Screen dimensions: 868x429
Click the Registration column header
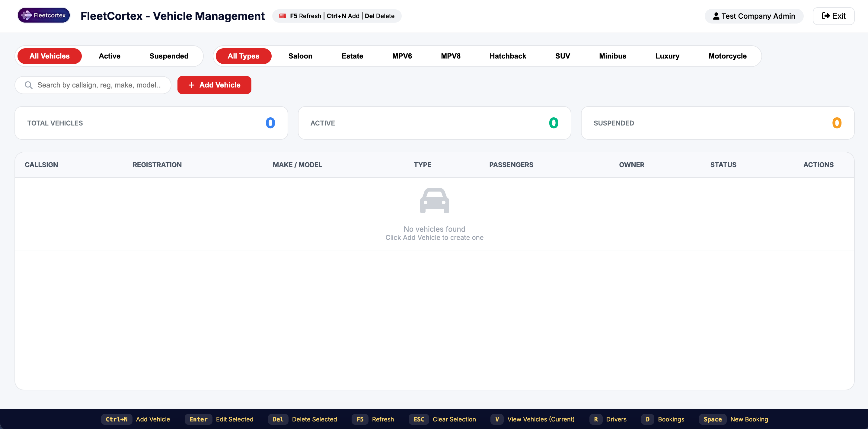(x=157, y=165)
